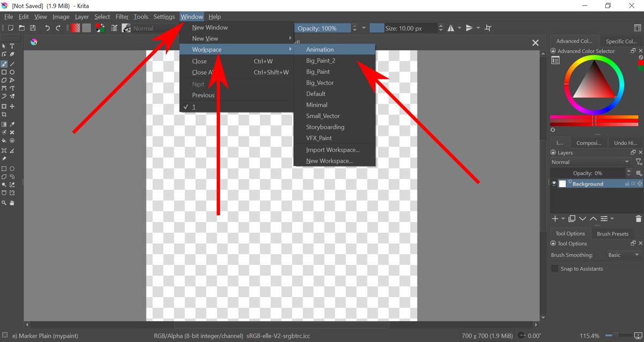Open the Opacity dropdown in the toolbar
Screen dimensions: 644x342
click(363, 28)
